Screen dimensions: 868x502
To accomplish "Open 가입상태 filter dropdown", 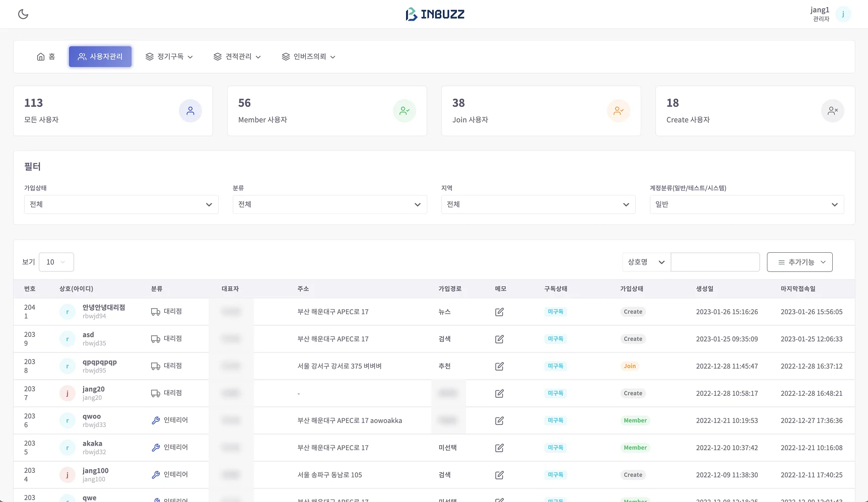I will (x=121, y=204).
